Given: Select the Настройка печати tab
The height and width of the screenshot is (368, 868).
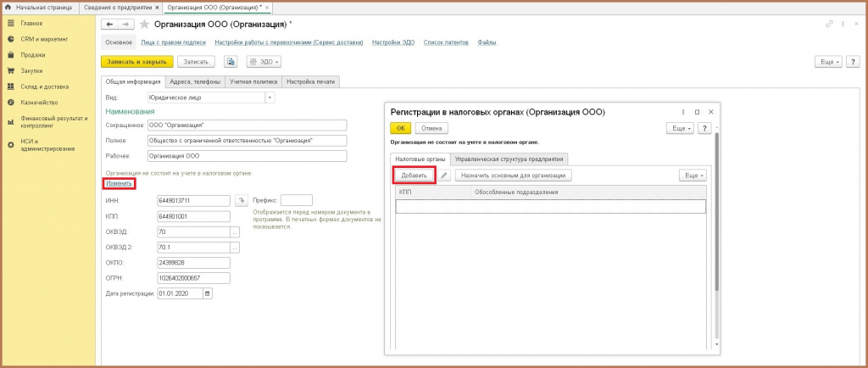Looking at the screenshot, I should [x=310, y=81].
